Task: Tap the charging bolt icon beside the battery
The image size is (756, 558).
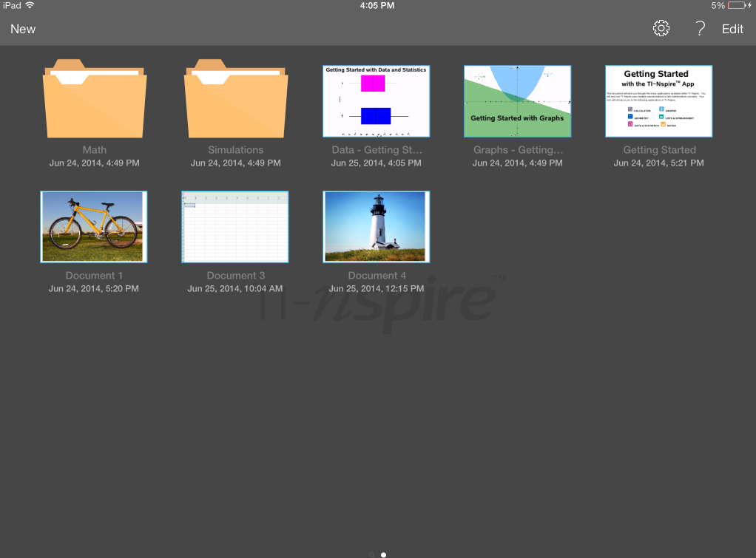Action: click(x=749, y=5)
